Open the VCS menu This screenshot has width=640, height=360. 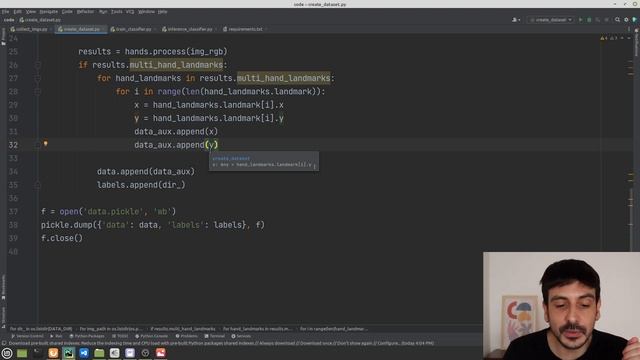[130, 11]
